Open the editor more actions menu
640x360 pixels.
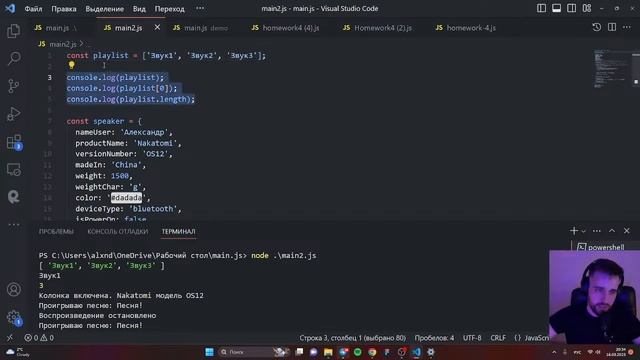[x=627, y=27]
